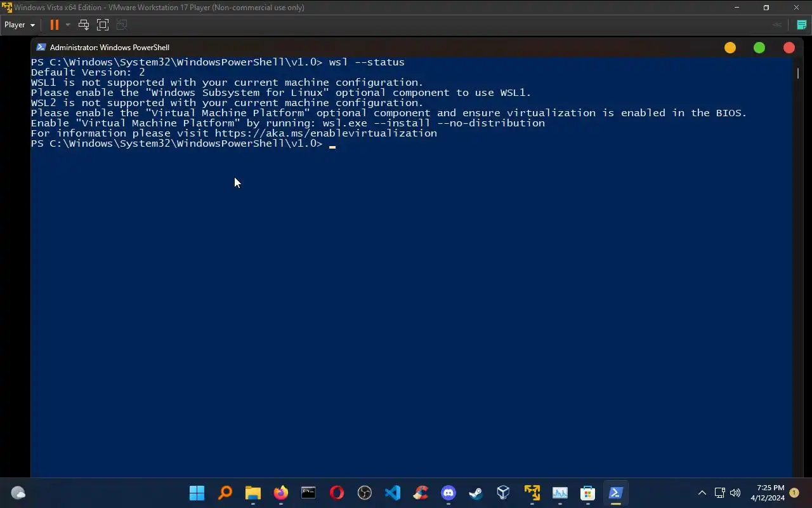Switch to PowerShell via its taskbar icon

[615, 493]
